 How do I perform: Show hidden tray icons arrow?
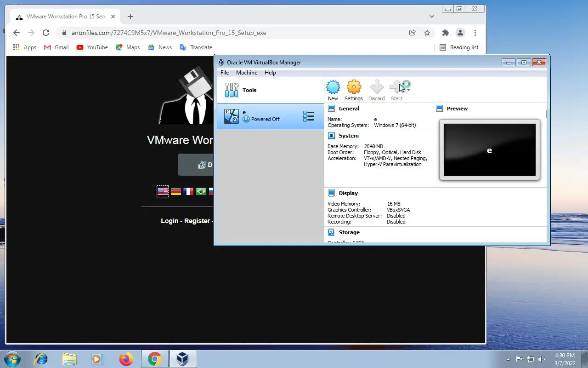[x=508, y=359]
